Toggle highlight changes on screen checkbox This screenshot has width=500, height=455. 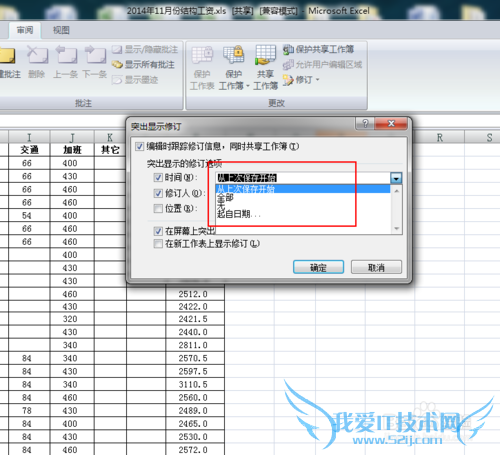(x=158, y=231)
